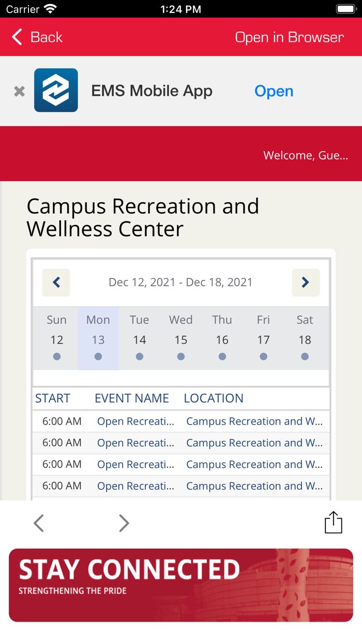Tap the date range Dec 12 - Dec 18
The width and height of the screenshot is (362, 644).
pos(180,283)
